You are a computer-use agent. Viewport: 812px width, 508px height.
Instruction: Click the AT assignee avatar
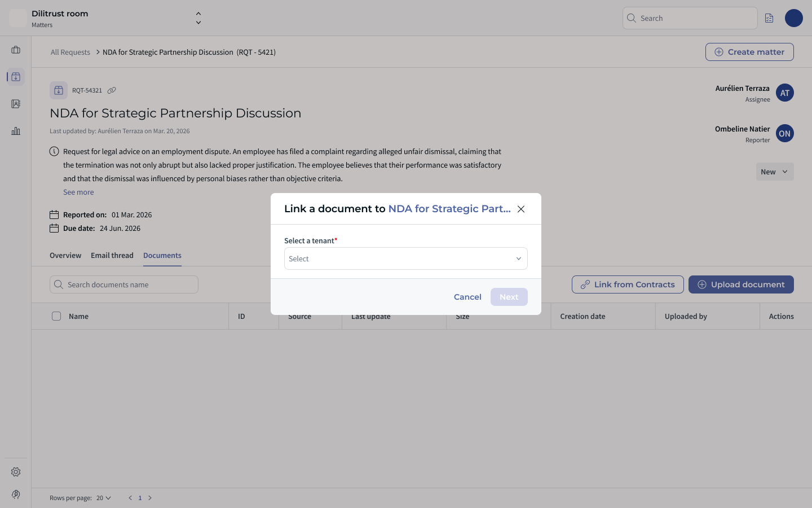click(x=785, y=93)
